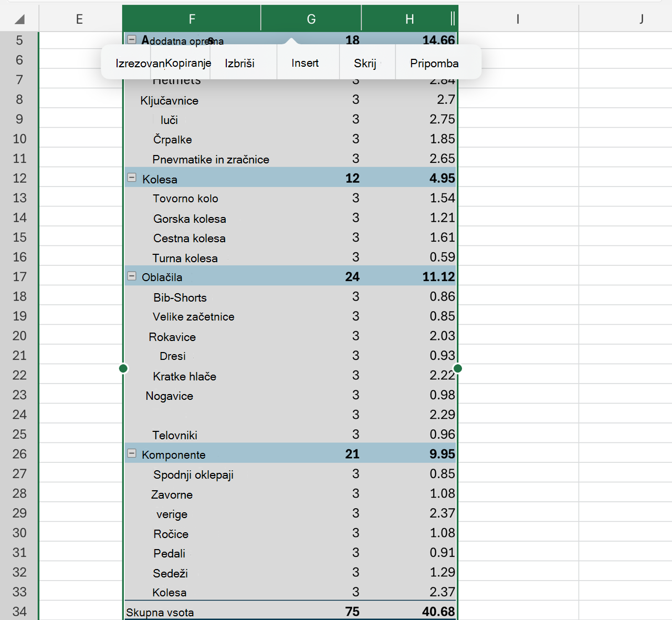The width and height of the screenshot is (672, 620).
Task: Select row 26 header
Action: point(19,454)
